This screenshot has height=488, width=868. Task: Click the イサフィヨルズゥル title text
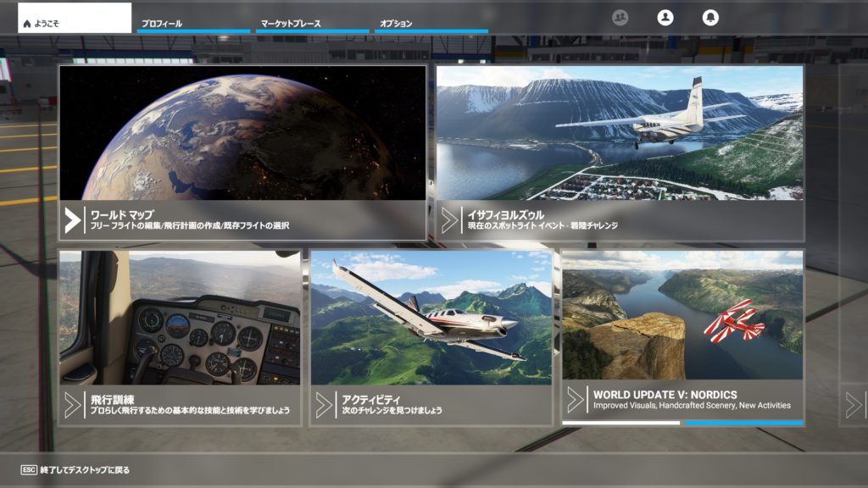(x=505, y=214)
